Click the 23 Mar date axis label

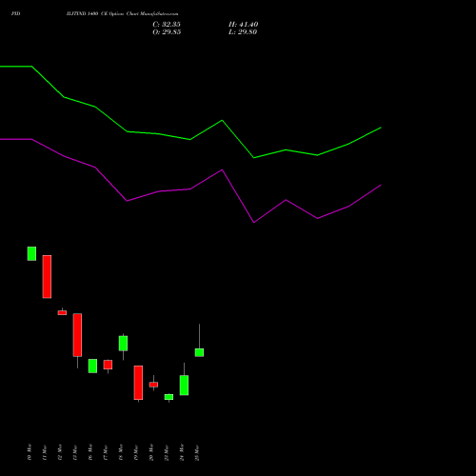[167, 452]
